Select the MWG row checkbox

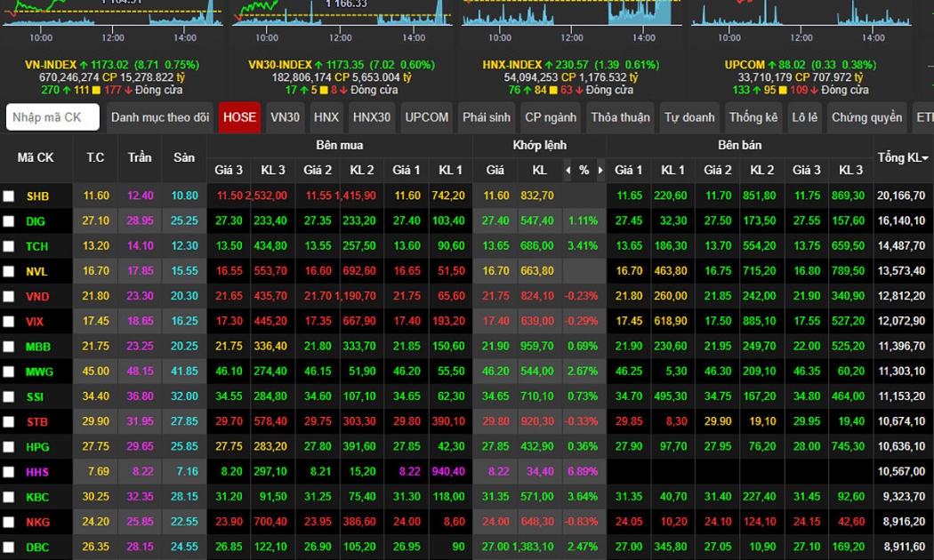coord(9,372)
